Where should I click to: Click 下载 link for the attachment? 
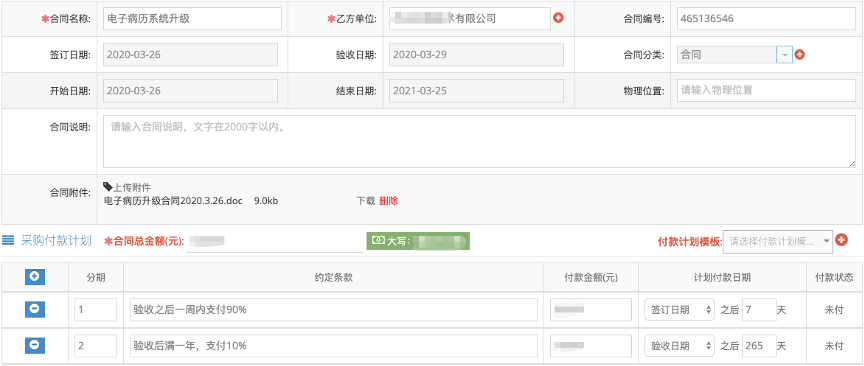click(366, 201)
